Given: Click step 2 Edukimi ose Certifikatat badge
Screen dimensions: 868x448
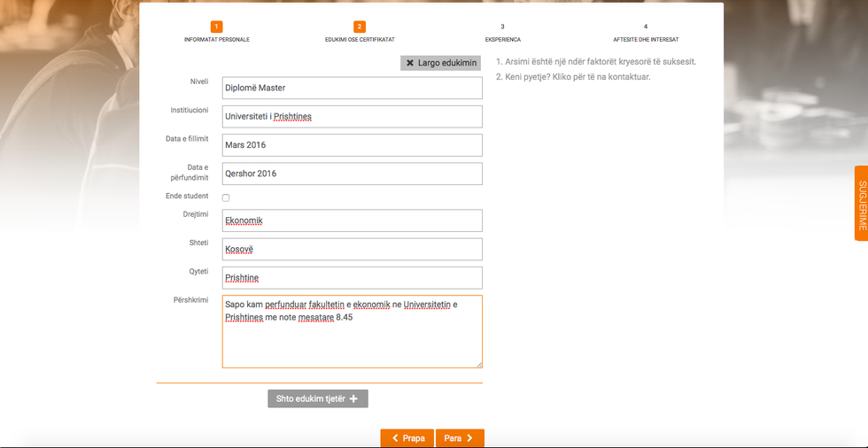Looking at the screenshot, I should 360,27.
